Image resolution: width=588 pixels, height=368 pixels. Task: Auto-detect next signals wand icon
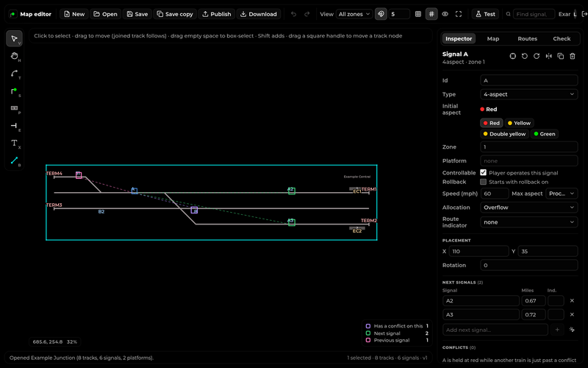click(572, 330)
